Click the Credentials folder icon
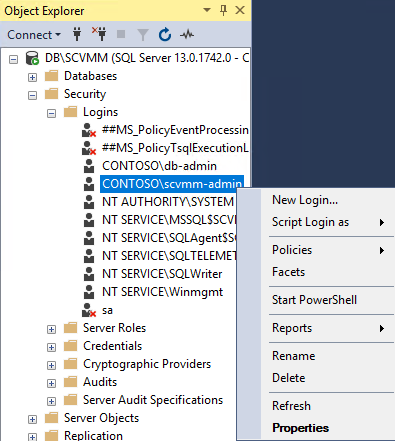This screenshot has width=395, height=441. (70, 346)
